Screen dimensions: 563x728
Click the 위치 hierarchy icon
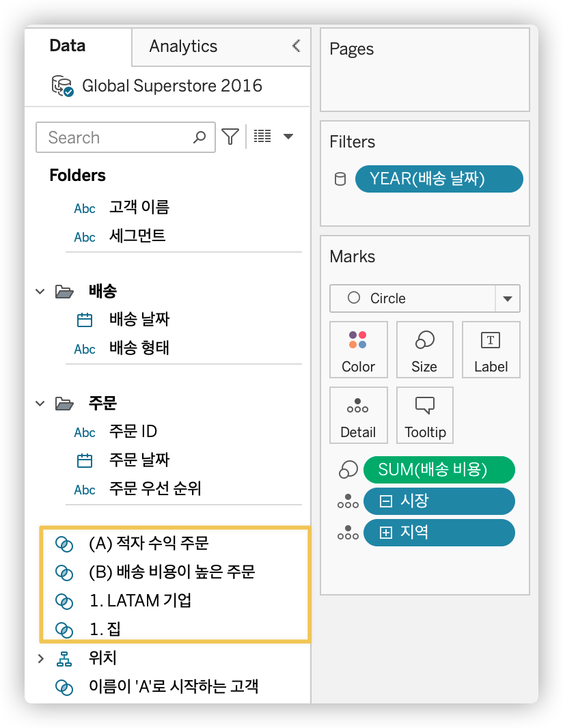point(64,659)
